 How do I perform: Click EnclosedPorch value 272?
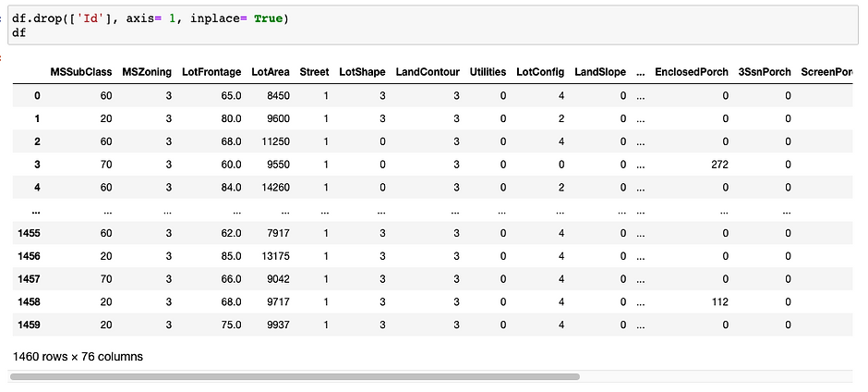tap(720, 165)
